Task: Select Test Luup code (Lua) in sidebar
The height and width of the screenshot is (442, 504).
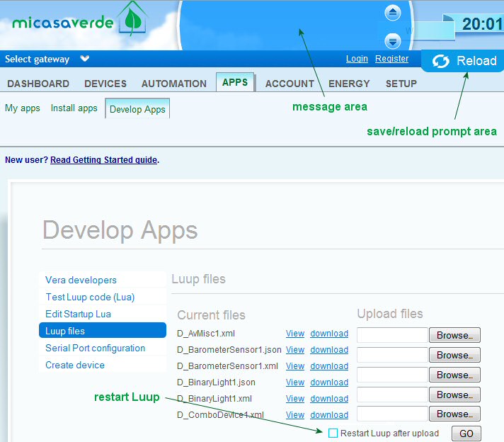Action: pyautogui.click(x=90, y=297)
